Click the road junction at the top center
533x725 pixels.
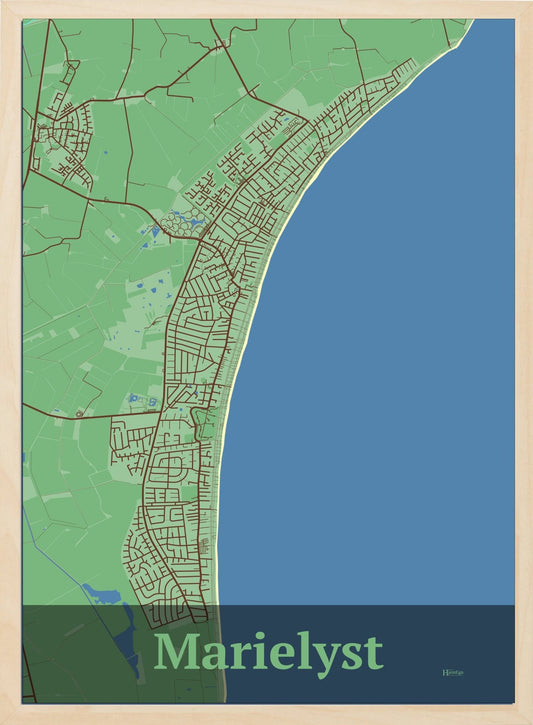(221, 46)
